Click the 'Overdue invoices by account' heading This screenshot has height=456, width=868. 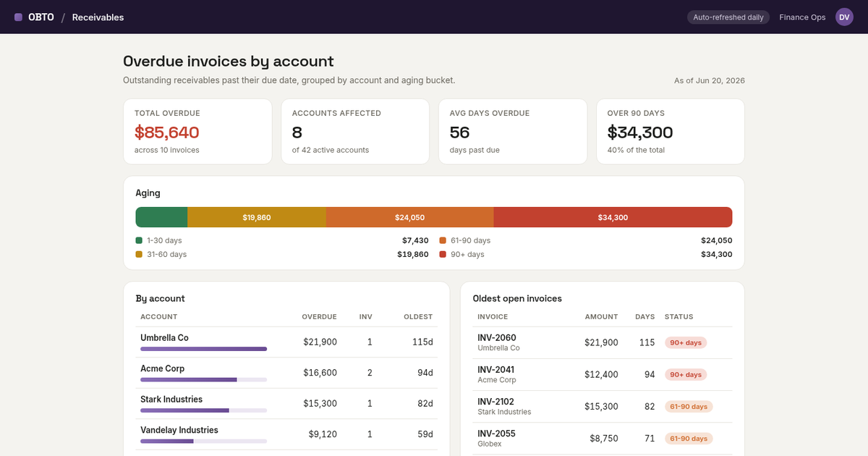229,62
